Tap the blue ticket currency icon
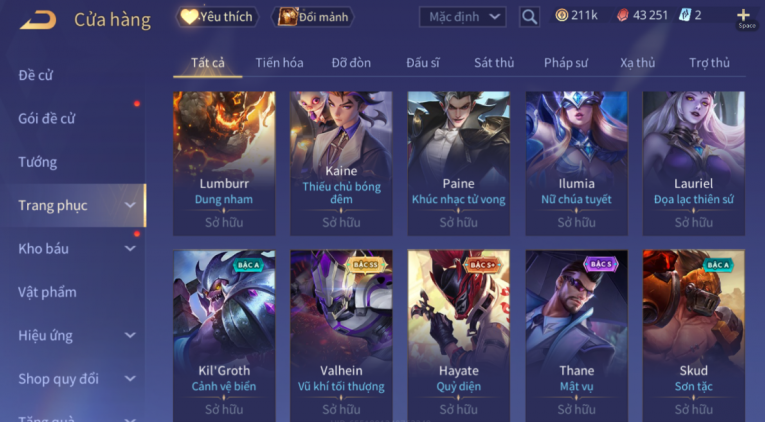 tap(685, 16)
